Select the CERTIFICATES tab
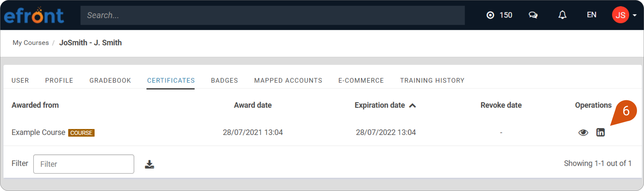 pyautogui.click(x=171, y=80)
